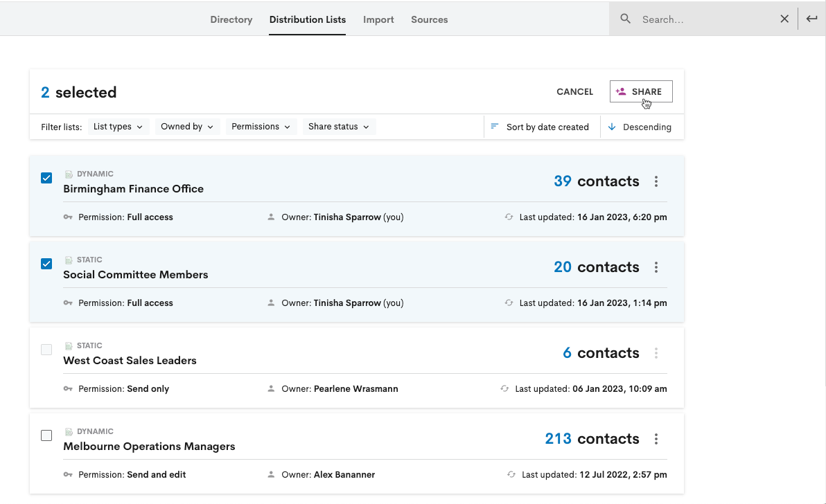Expand the Permissions filter
Image resolution: width=826 pixels, height=504 pixels.
tap(261, 126)
